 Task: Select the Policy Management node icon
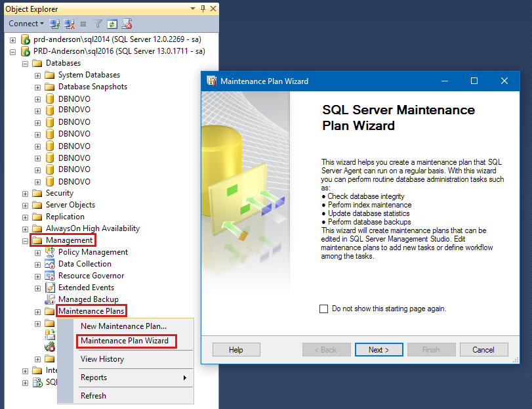[50, 252]
